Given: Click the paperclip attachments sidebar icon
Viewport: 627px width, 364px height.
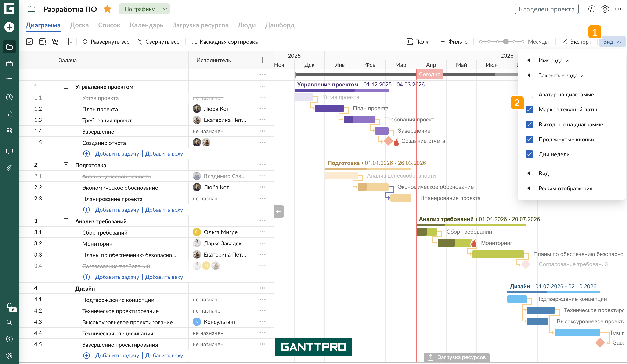Looking at the screenshot, I should tap(9, 168).
